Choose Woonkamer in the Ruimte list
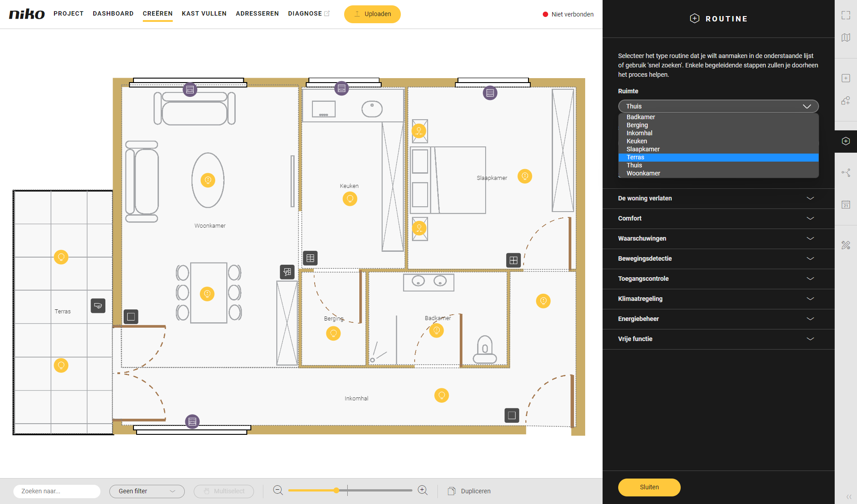This screenshot has height=504, width=857. [x=718, y=173]
